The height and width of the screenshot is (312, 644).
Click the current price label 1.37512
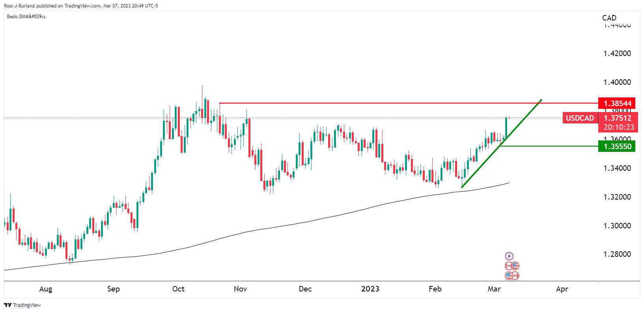click(617, 118)
